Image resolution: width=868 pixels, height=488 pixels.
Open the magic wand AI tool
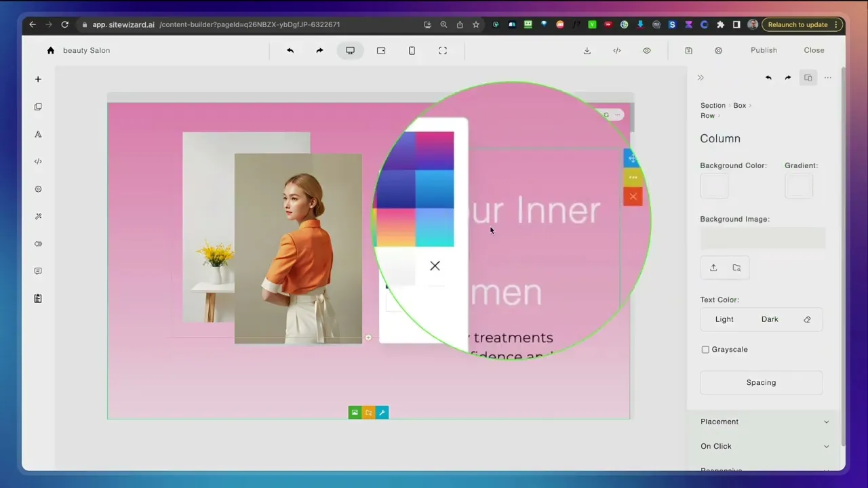38,216
